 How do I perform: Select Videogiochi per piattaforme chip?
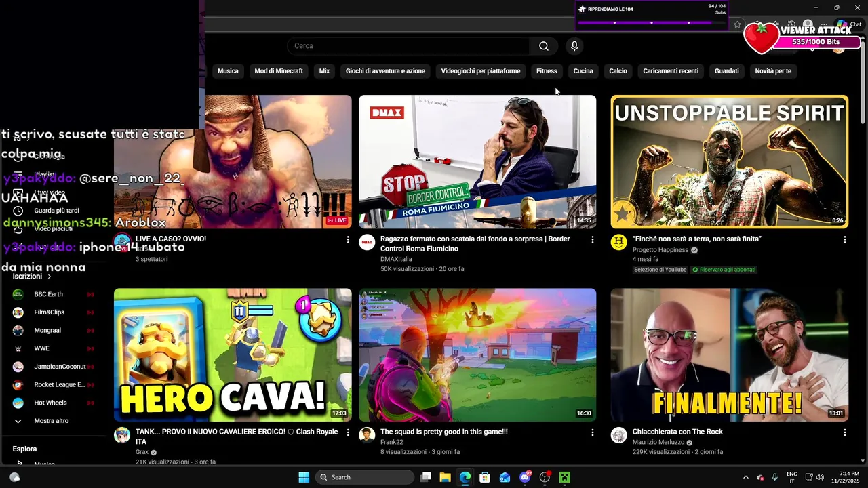click(481, 71)
